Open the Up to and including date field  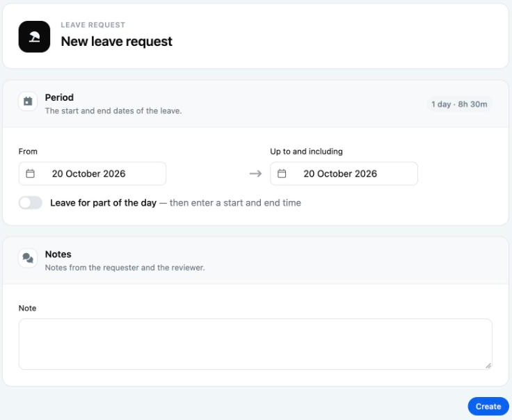(x=344, y=174)
